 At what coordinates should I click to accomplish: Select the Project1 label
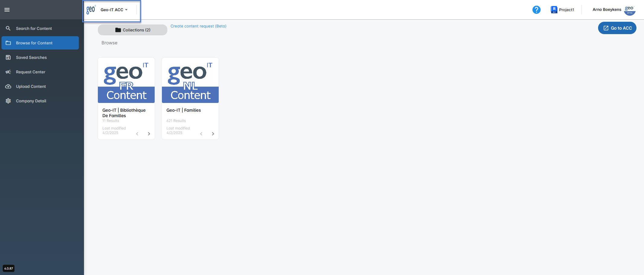(x=566, y=10)
